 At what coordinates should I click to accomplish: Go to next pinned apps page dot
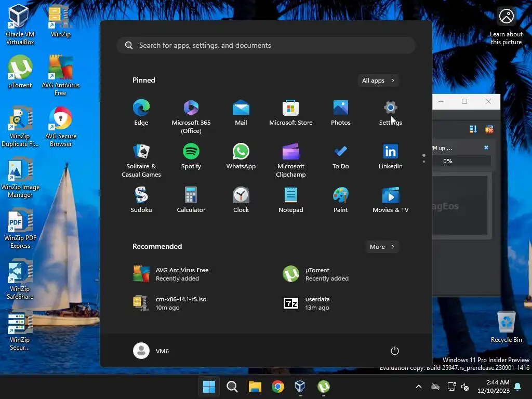coord(424,162)
